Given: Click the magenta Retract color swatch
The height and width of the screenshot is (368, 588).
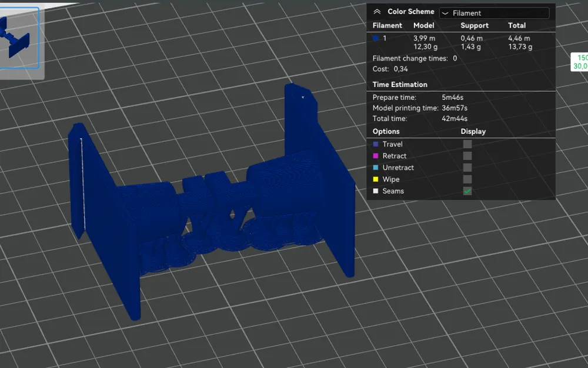Looking at the screenshot, I should coord(376,156).
